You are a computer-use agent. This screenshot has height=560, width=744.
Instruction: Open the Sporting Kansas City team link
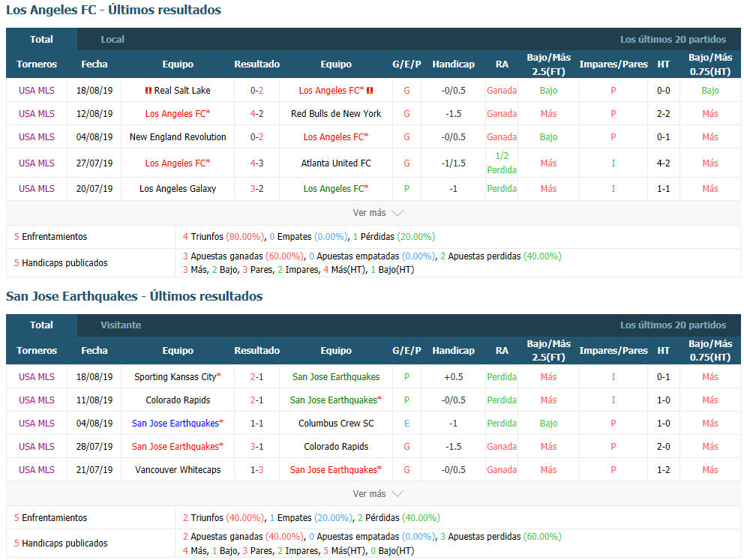click(175, 377)
